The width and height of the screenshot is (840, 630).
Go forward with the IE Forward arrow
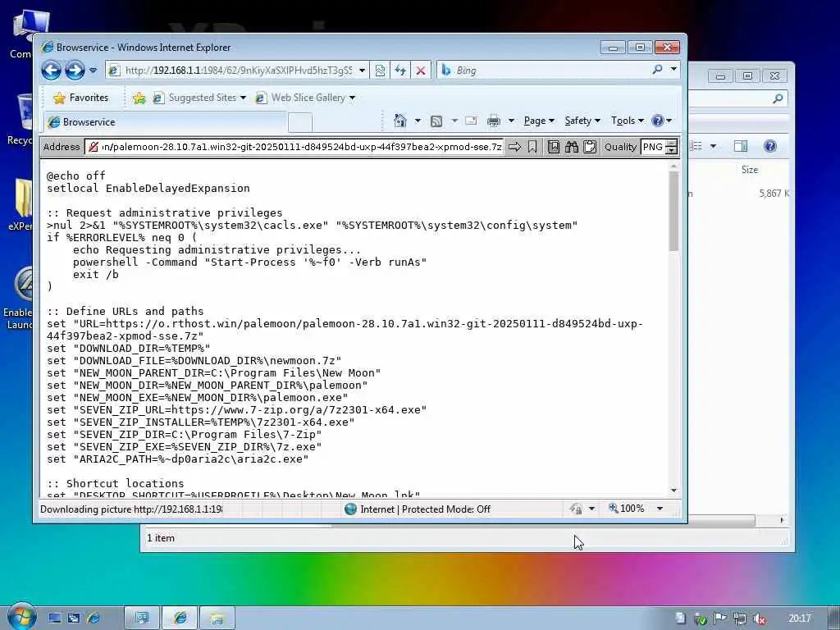point(75,71)
